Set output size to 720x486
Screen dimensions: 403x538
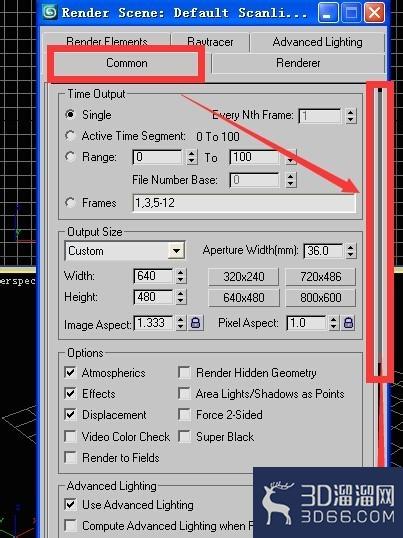click(x=320, y=277)
